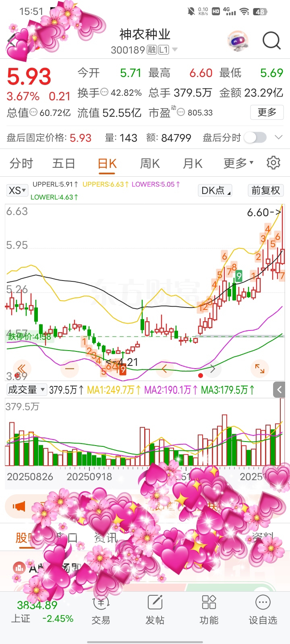This screenshot has width=290, height=644.
Task: Tap the 融 margin badge
Action: pyautogui.click(x=152, y=50)
